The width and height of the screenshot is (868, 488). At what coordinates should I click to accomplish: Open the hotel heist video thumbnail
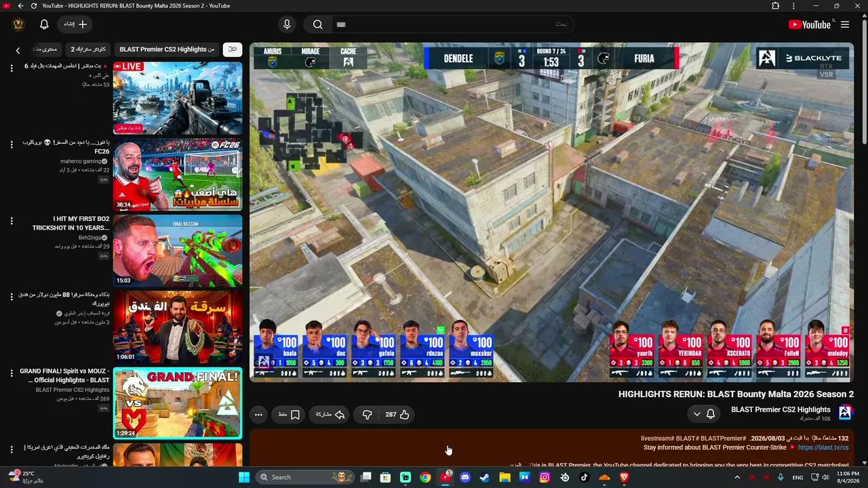178,327
